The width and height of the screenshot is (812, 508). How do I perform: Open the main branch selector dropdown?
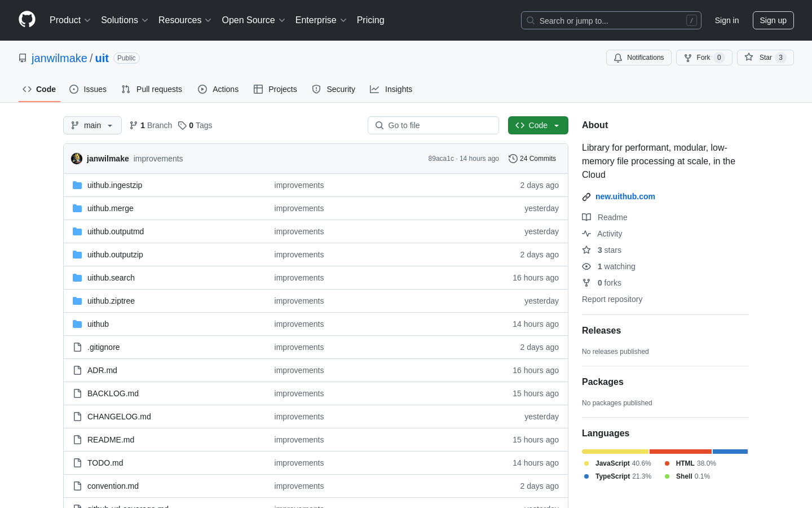point(92,125)
